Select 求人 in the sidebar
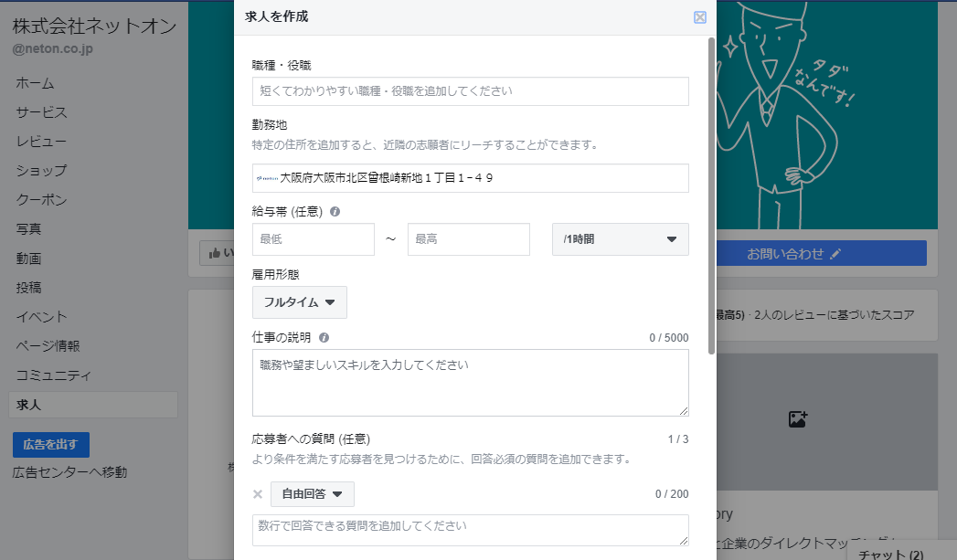Image resolution: width=957 pixels, height=560 pixels. (x=27, y=403)
